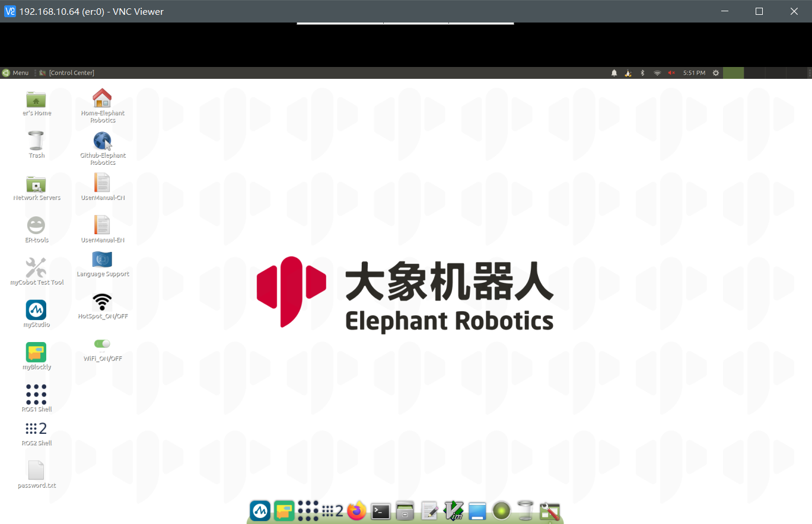The height and width of the screenshot is (524, 812).
Task: Open the Vim editor in dock
Action: tap(454, 510)
